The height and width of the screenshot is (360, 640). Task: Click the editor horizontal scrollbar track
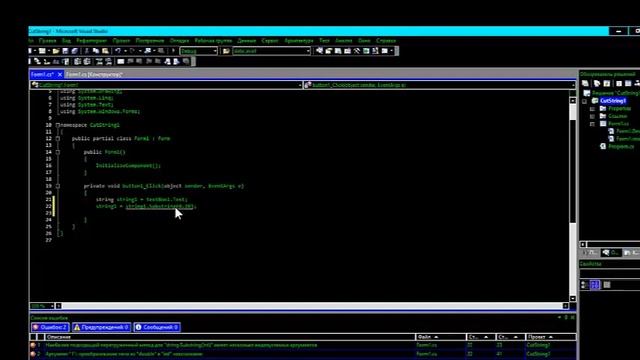pyautogui.click(x=312, y=306)
